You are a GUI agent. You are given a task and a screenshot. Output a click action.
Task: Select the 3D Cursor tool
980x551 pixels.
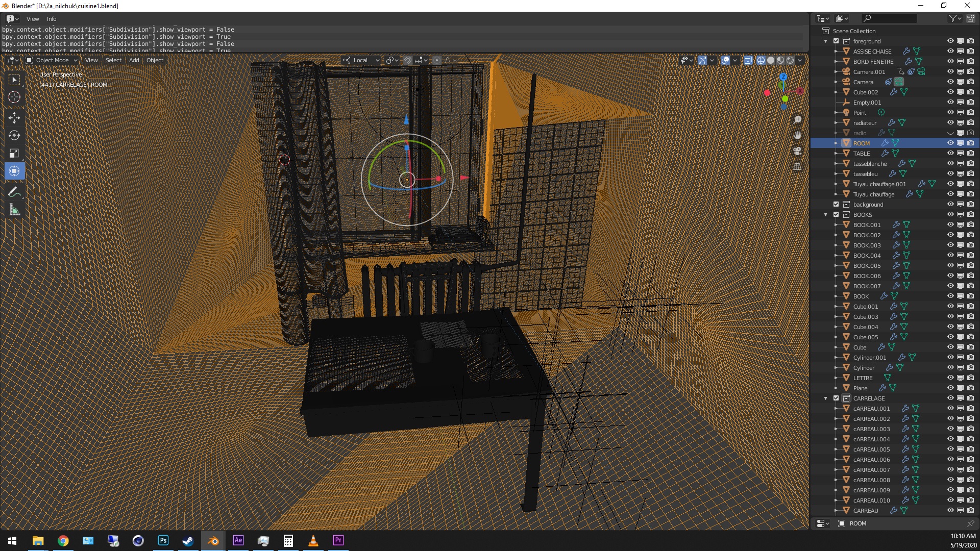14,97
